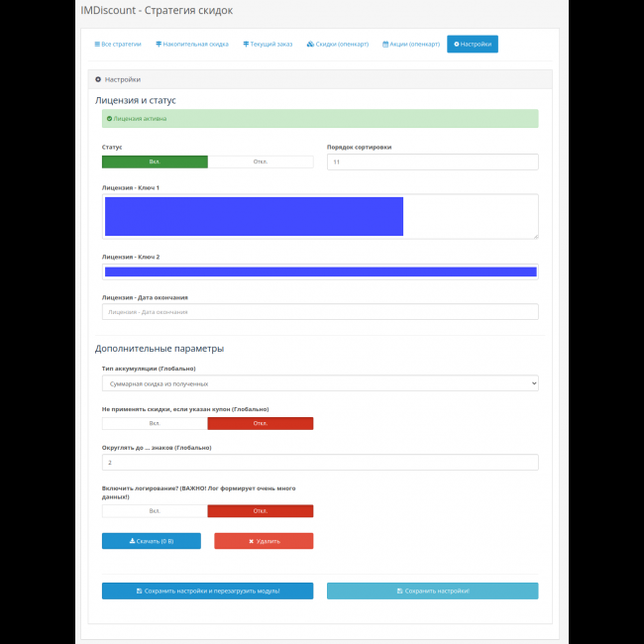Disable logging with Откл. button
Image resolution: width=644 pixels, height=644 pixels.
point(261,511)
